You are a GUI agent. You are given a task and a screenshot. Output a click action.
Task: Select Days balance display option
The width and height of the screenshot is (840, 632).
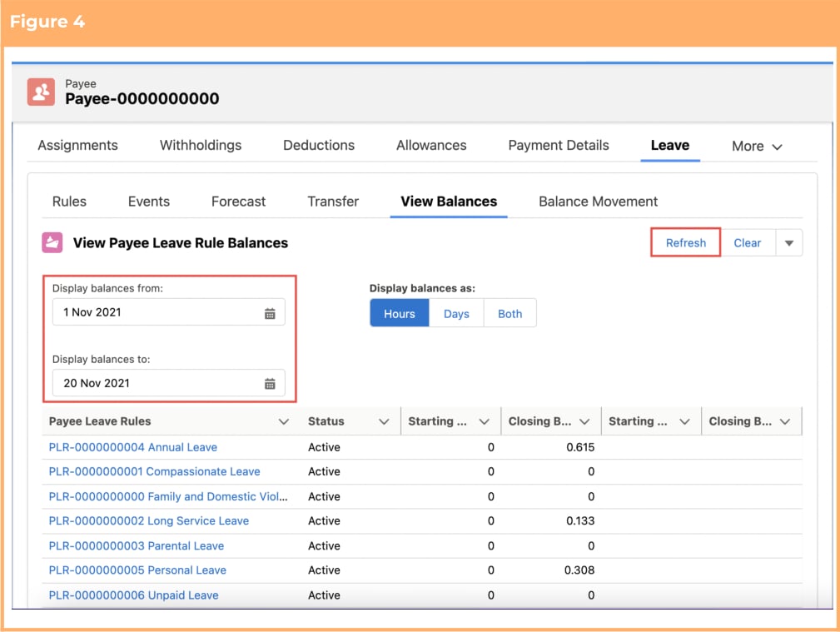coord(456,314)
